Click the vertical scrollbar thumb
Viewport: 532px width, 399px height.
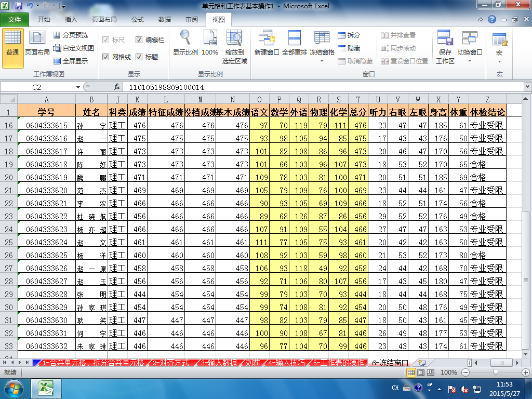(526, 280)
